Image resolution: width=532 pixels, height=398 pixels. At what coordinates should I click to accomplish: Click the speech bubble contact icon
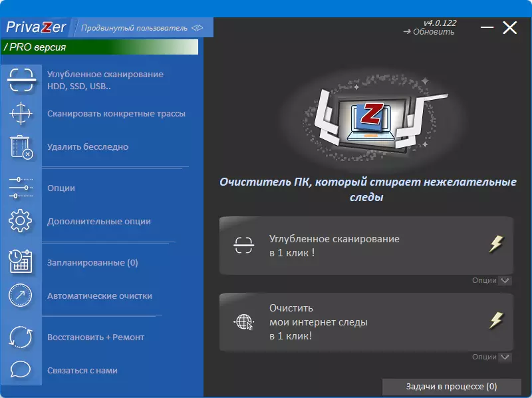coord(21,369)
